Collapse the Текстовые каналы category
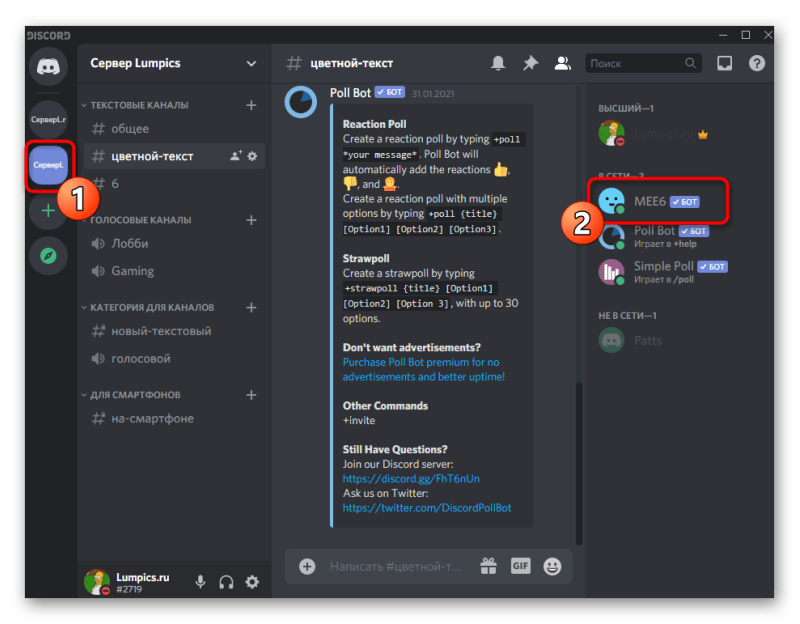Image resolution: width=800 pixels, height=624 pixels. (x=134, y=105)
